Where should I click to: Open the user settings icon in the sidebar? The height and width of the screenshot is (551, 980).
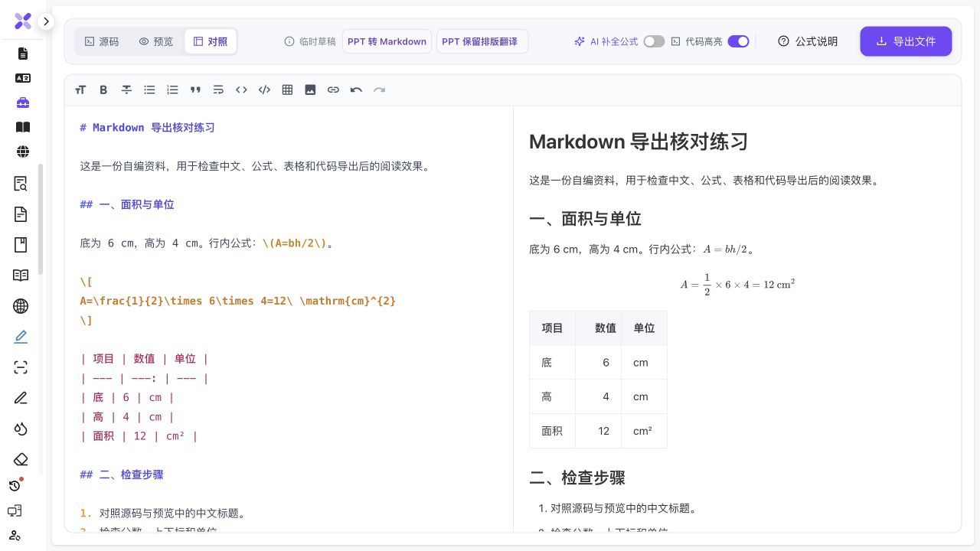[15, 535]
